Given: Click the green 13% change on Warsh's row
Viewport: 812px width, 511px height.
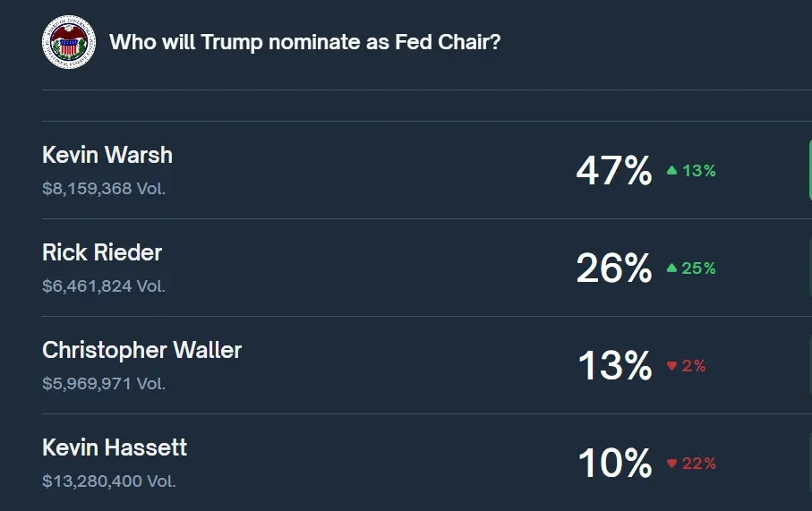Looking at the screenshot, I should click(699, 170).
